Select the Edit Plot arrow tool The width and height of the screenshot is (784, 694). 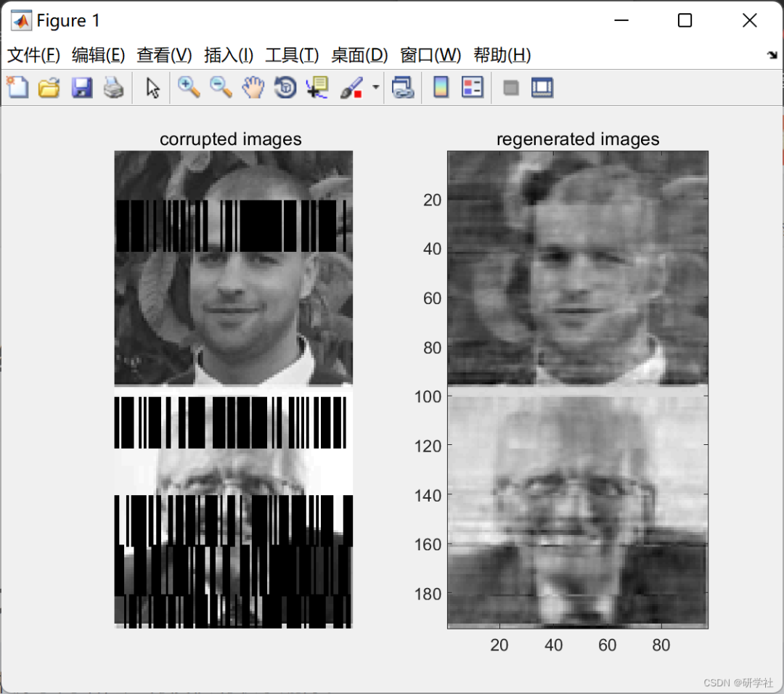pyautogui.click(x=152, y=88)
